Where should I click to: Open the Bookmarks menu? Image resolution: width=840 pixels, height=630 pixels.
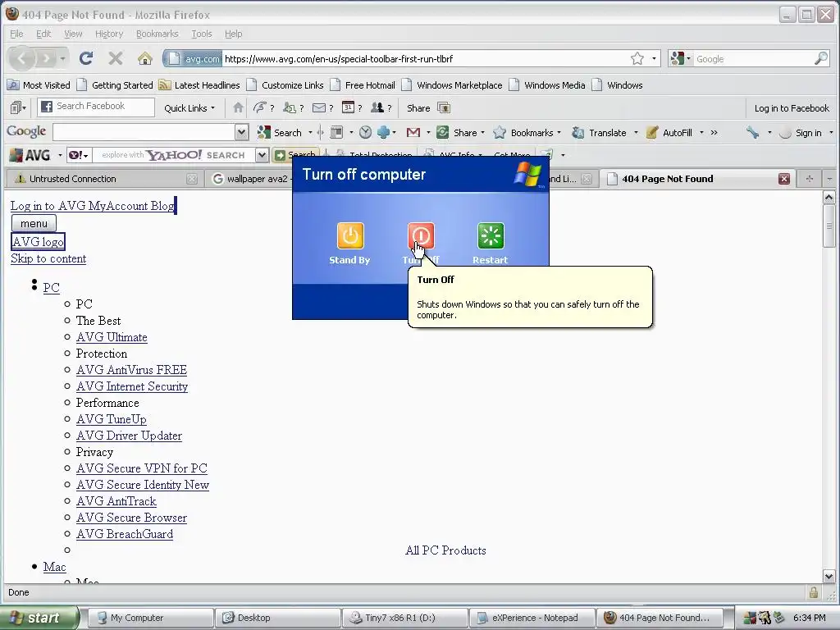157,34
